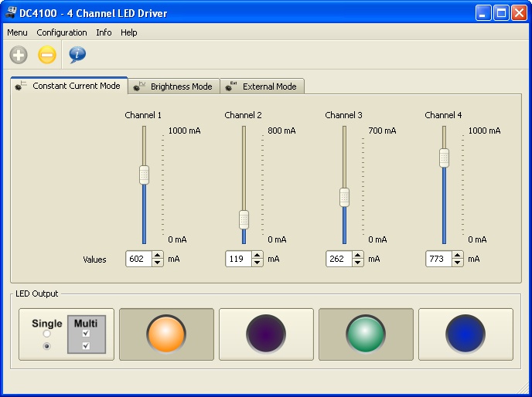Screen dimensions: 532x397
Task: Click the Channel 1 current slider handle
Action: point(144,175)
